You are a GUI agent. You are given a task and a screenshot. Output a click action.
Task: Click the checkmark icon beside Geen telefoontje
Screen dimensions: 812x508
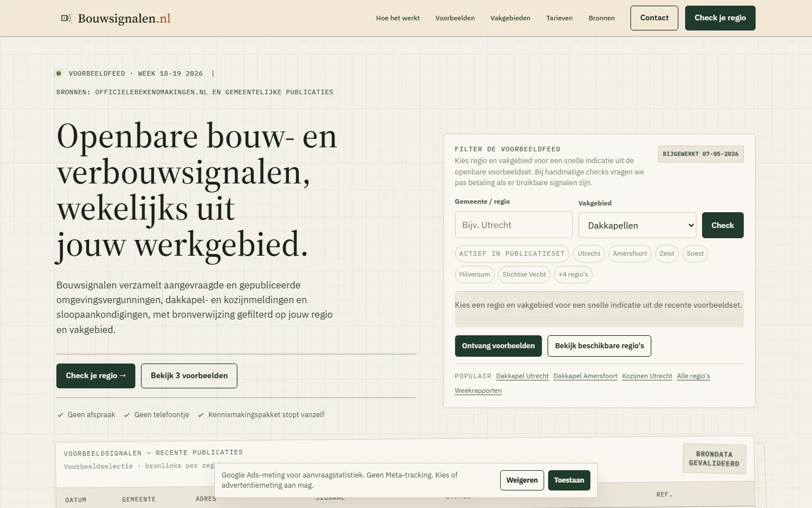(x=127, y=415)
